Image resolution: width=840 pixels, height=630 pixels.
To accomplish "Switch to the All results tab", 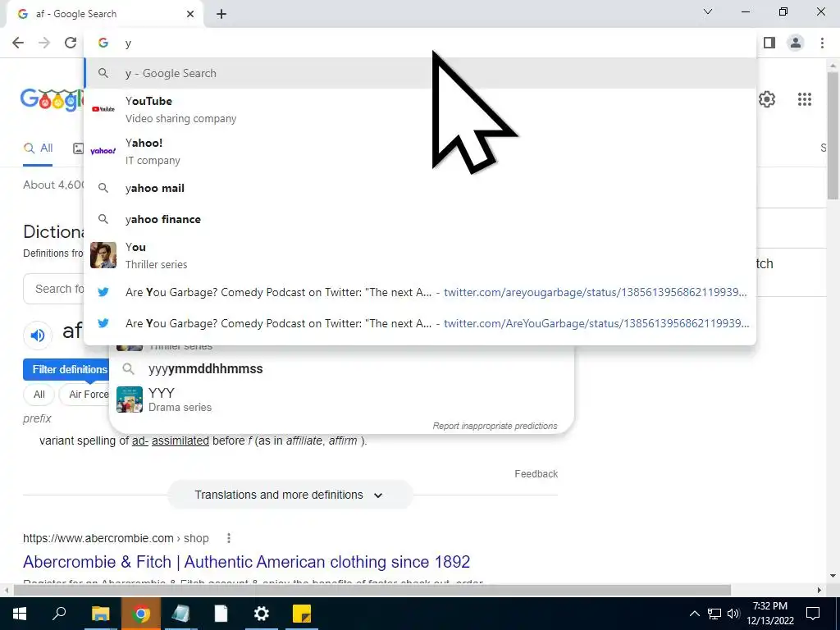I will (x=38, y=148).
